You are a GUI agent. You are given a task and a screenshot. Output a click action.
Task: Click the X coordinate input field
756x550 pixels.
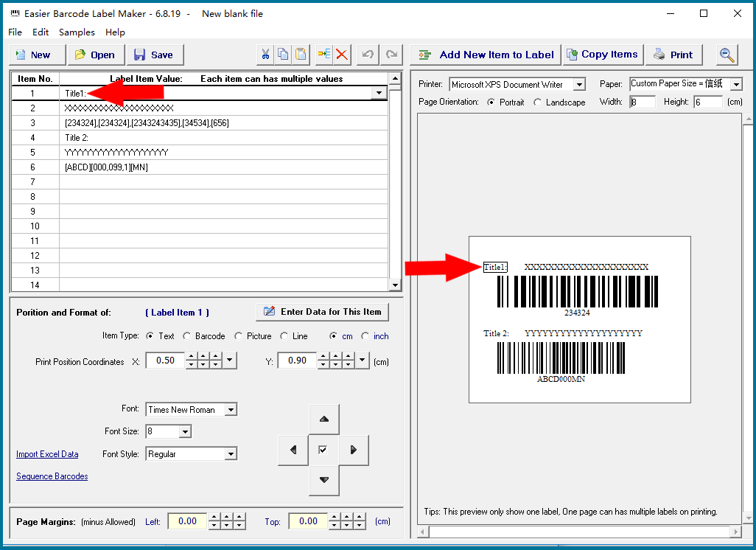coord(165,361)
